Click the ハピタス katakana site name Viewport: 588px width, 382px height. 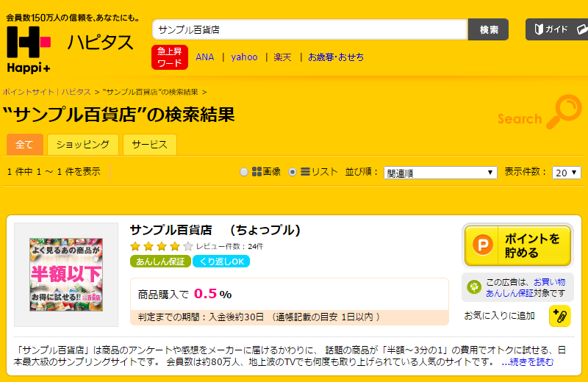tap(101, 42)
